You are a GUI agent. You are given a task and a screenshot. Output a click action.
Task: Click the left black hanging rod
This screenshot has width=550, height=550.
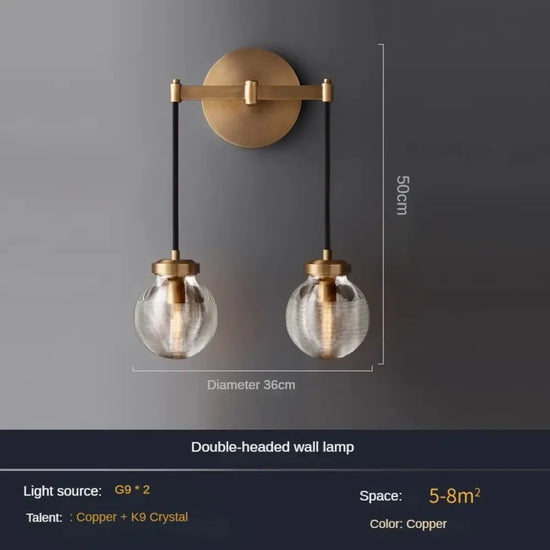point(175,176)
